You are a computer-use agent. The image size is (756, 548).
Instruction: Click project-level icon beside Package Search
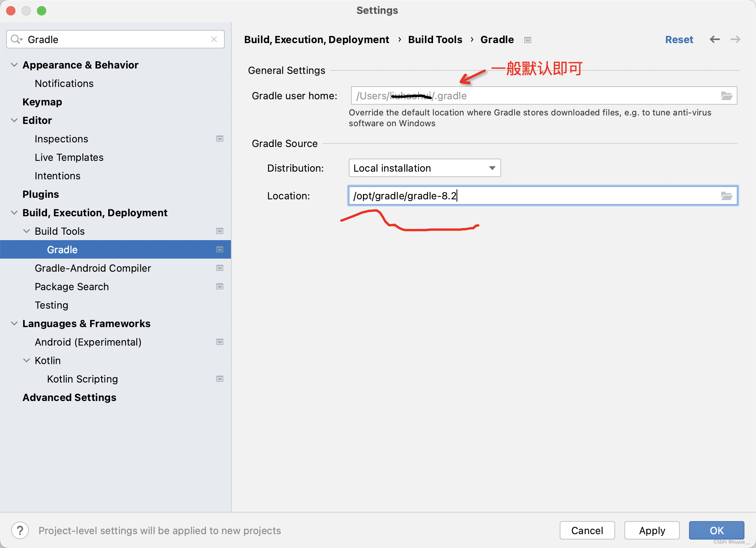pyautogui.click(x=220, y=286)
